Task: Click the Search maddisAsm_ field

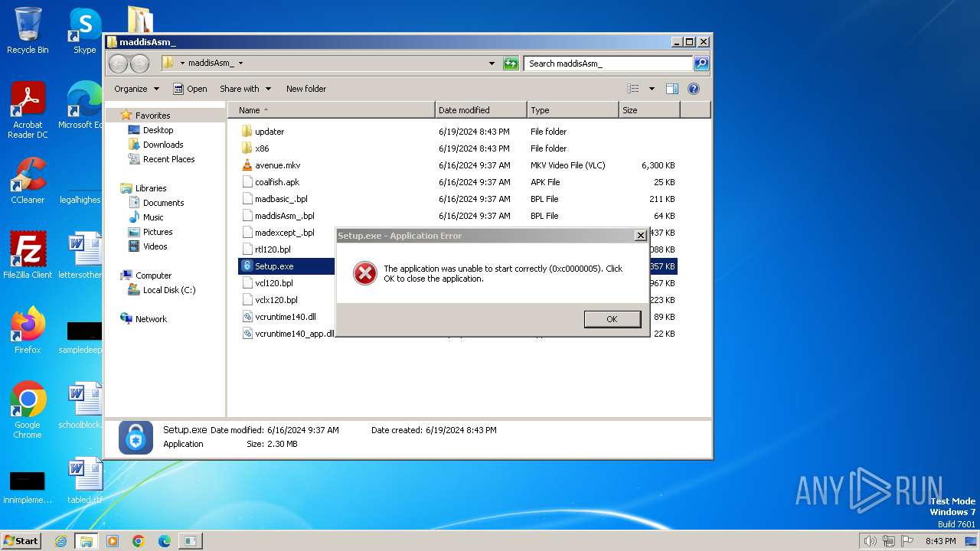Action: tap(609, 64)
